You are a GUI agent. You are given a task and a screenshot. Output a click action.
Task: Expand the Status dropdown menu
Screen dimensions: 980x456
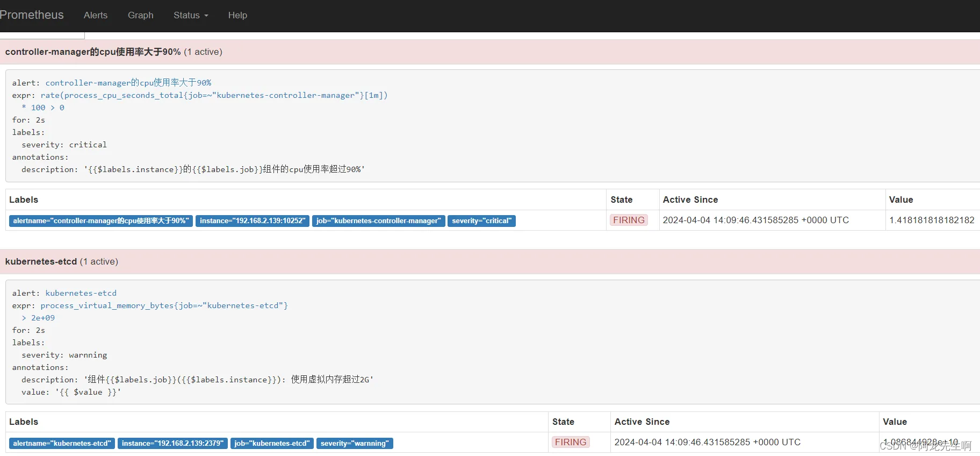(x=191, y=15)
